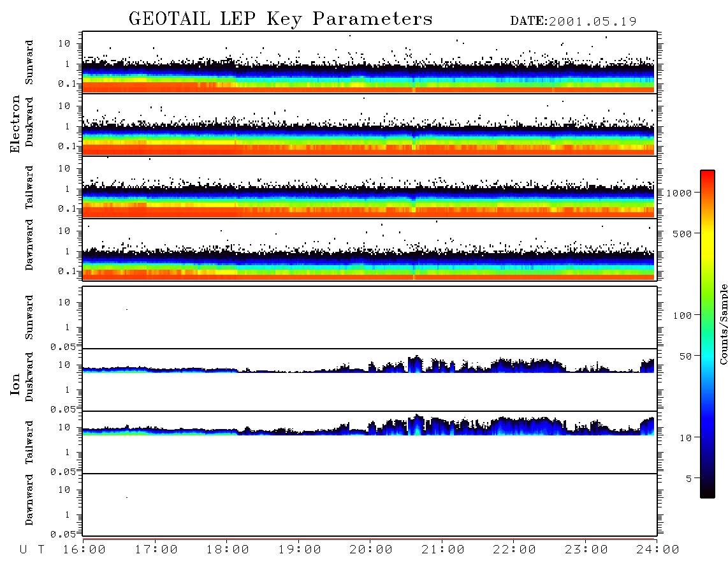Click the '10' tick of Ion Duskward panel
728x561 pixels.
pyautogui.click(x=64, y=365)
